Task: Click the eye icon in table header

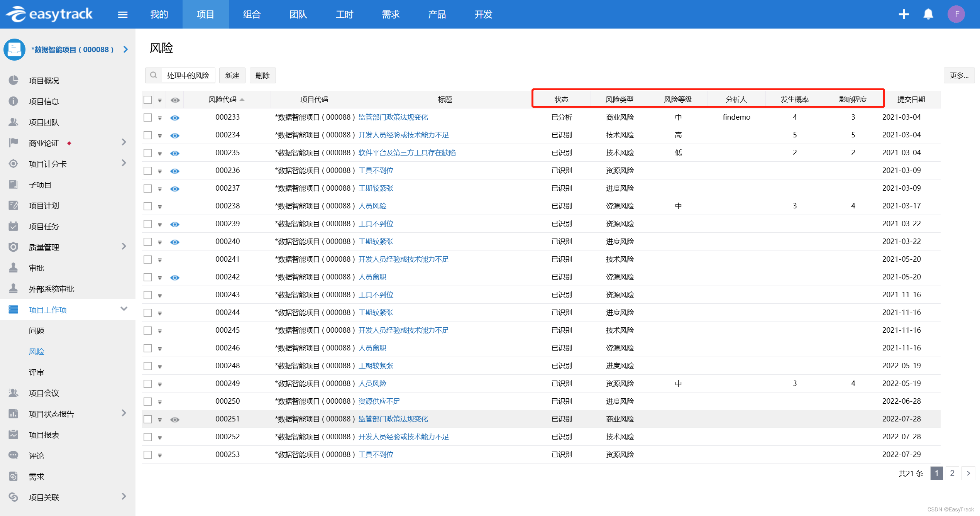Action: tap(175, 100)
